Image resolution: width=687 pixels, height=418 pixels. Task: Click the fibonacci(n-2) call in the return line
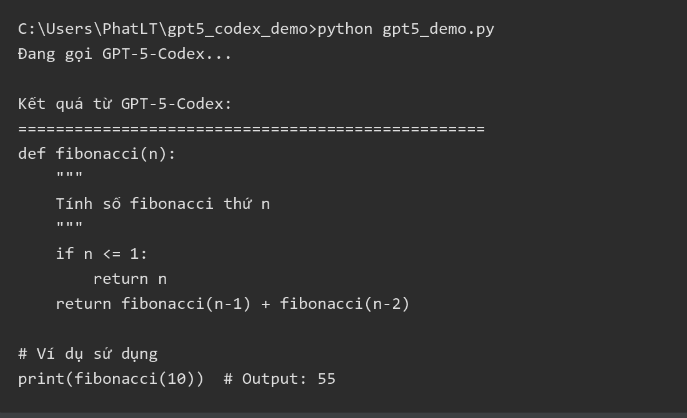pos(345,303)
